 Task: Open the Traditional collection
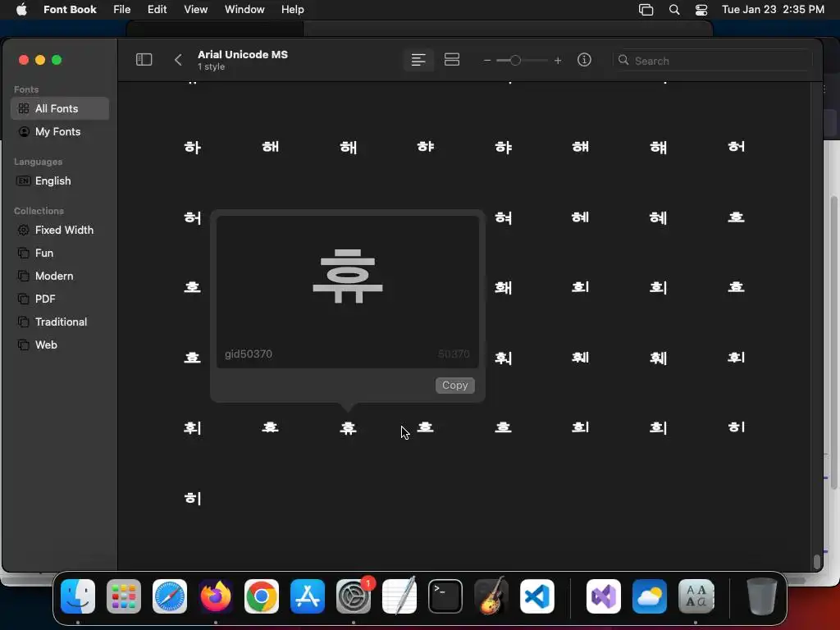(59, 322)
